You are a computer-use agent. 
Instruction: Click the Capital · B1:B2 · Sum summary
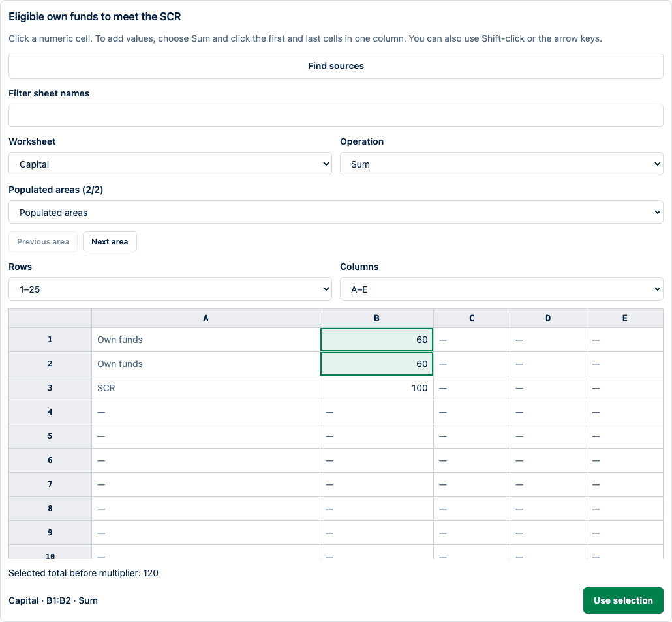click(53, 600)
